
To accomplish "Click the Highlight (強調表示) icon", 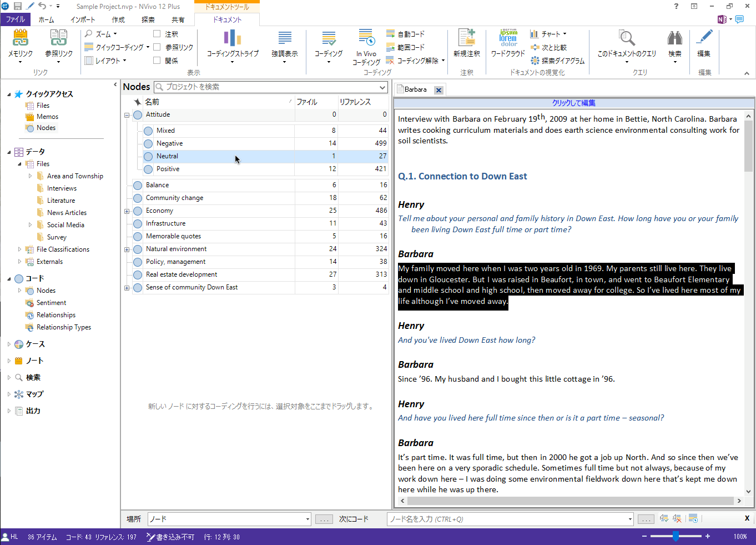I will click(284, 39).
